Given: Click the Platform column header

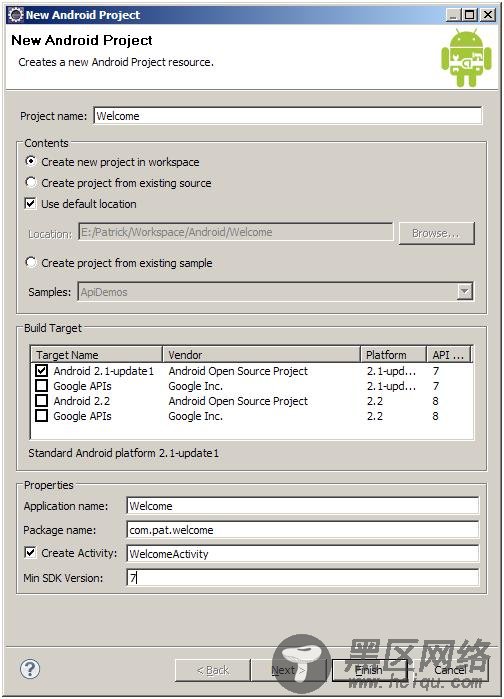Looking at the screenshot, I should (393, 355).
